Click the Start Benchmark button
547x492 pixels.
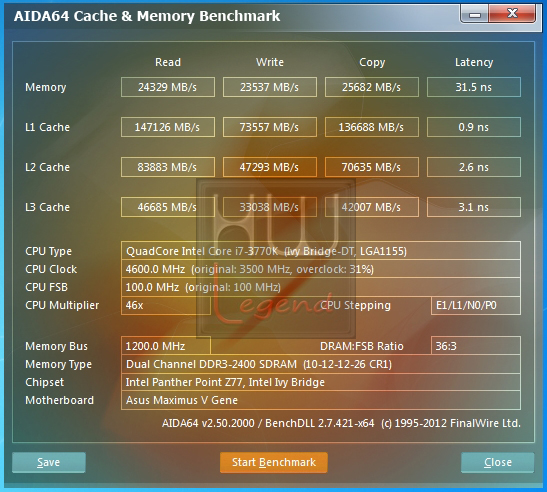pyautogui.click(x=274, y=462)
